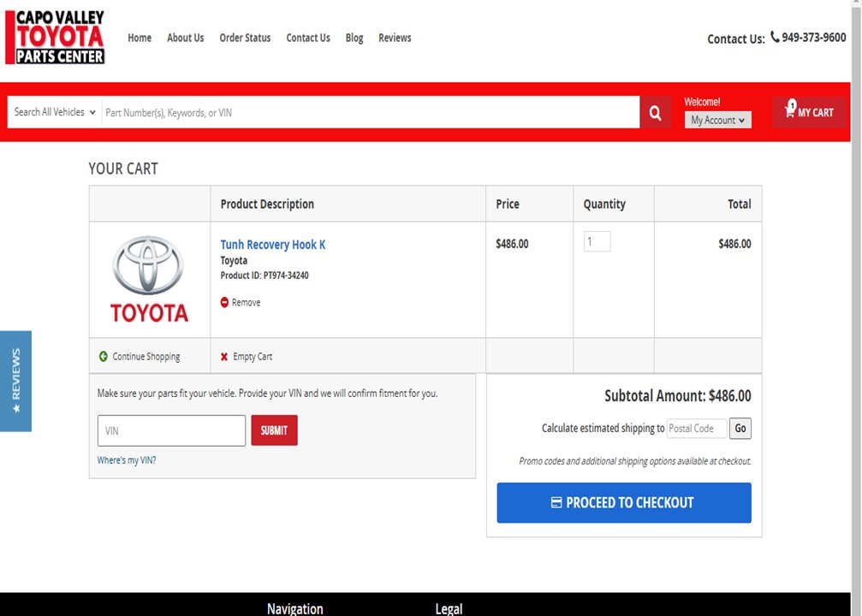Click the magnifying glass search button
This screenshot has height=616, width=862.
click(x=655, y=113)
